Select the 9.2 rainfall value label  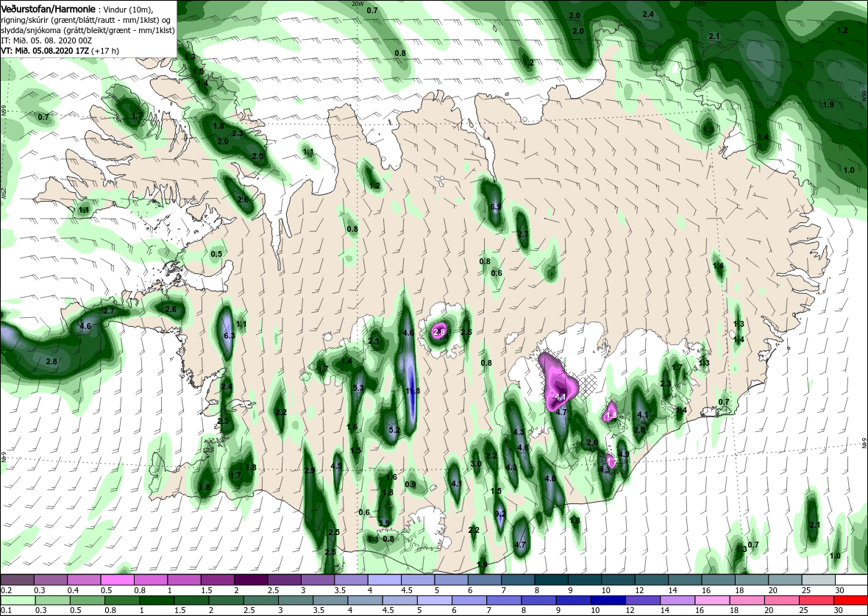500,514
